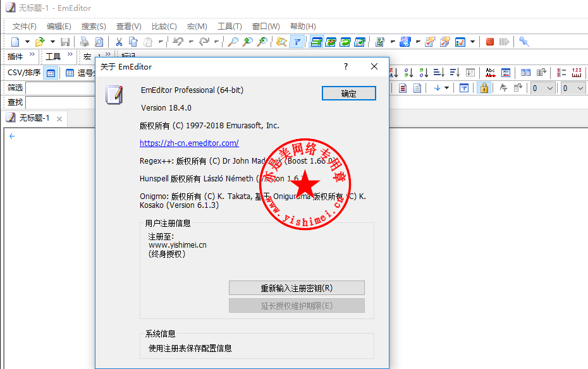Expand the 工具 toolbar overflow chevron

coord(70,55)
